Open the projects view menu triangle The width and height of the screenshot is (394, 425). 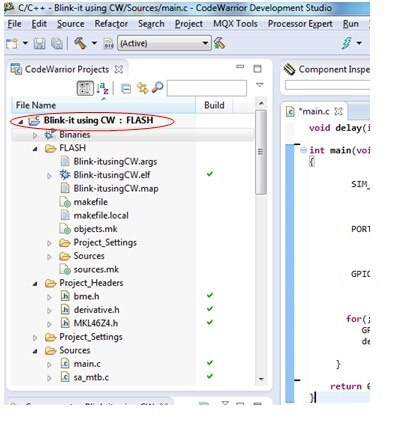click(x=260, y=85)
